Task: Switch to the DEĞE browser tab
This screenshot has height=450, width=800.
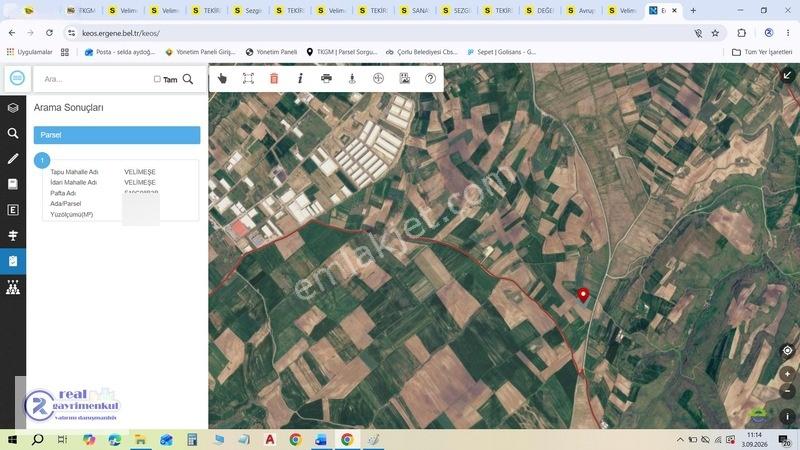Action: pos(539,10)
